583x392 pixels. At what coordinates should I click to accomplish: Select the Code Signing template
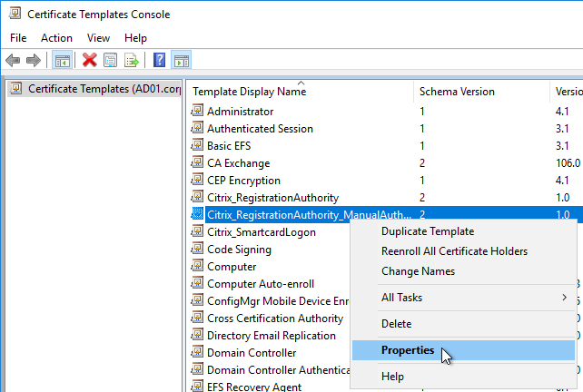click(239, 250)
